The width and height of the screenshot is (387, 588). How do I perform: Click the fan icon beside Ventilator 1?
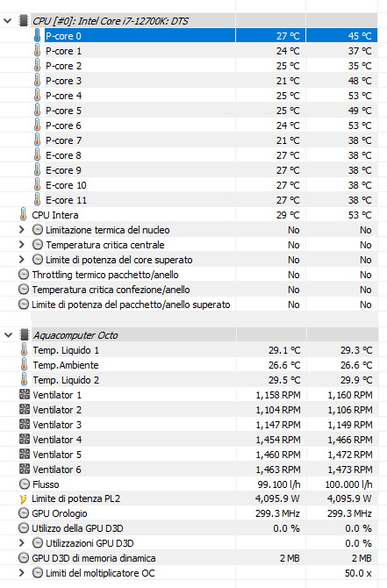click(24, 395)
